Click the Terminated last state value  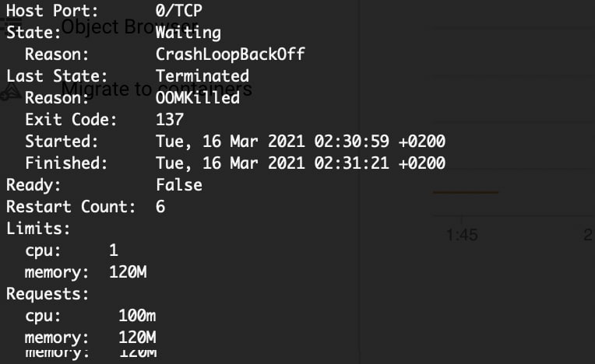202,76
